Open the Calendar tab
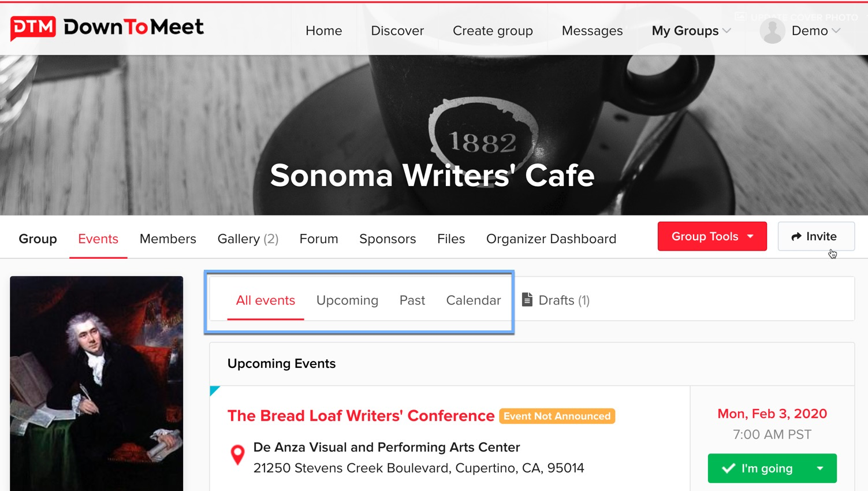Viewport: 868px width, 491px height. point(473,300)
